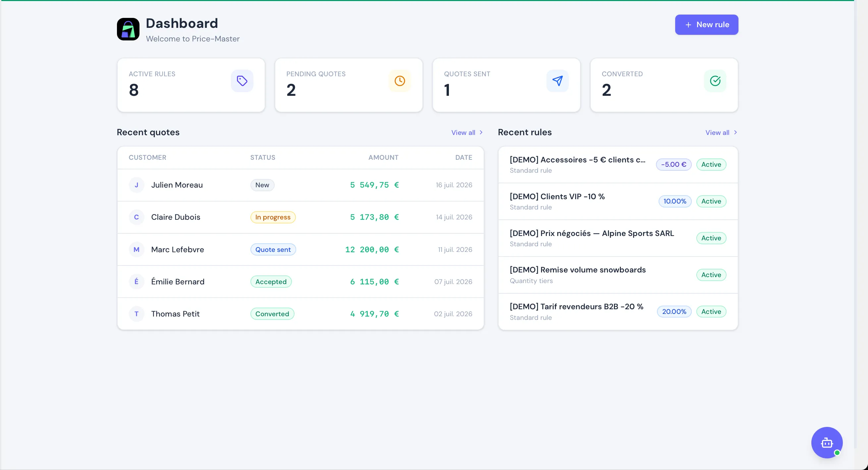The image size is (868, 470).
Task: Open the Prix négociés Alpine Sports SARL rule
Action: pos(618,238)
